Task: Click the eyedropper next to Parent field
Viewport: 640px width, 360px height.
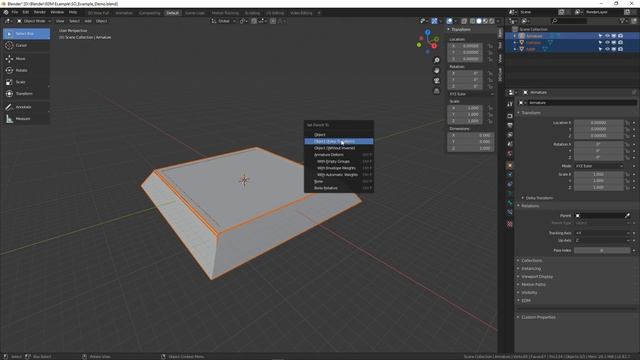Action: 627,216
